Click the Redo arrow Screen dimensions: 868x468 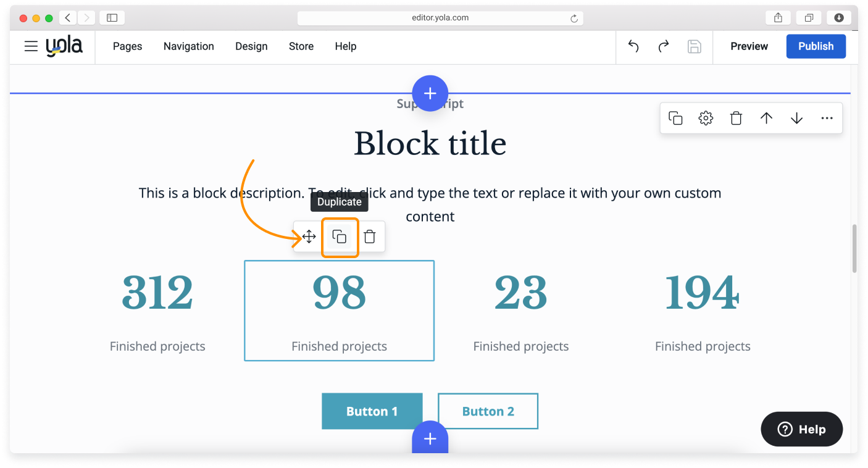(664, 46)
